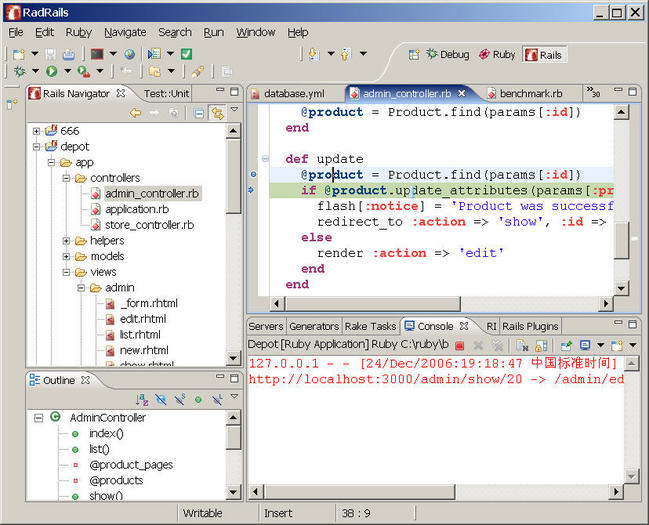Screen dimensions: 649x525
Task: Open the Ruby menu
Action: (79, 32)
